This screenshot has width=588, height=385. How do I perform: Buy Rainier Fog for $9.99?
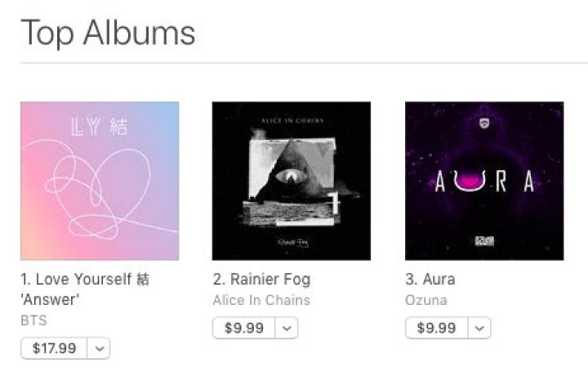click(244, 328)
